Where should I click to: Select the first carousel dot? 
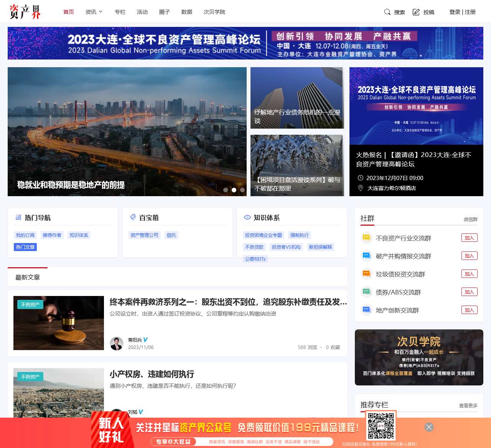226,190
